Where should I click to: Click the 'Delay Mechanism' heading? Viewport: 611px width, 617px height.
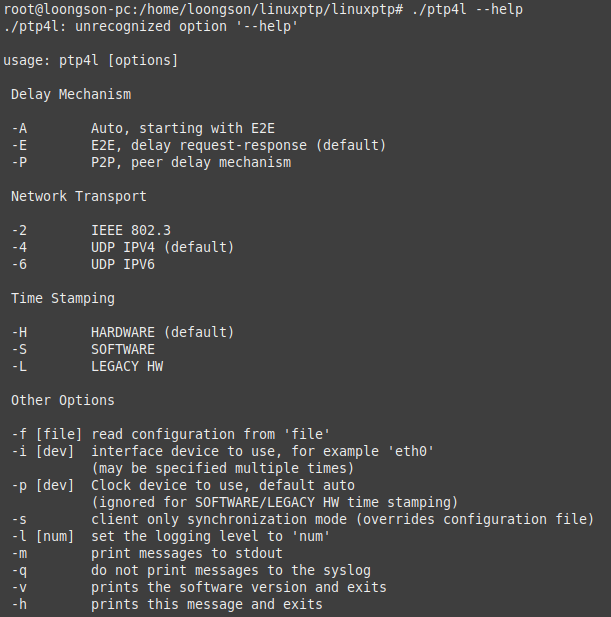tap(71, 94)
